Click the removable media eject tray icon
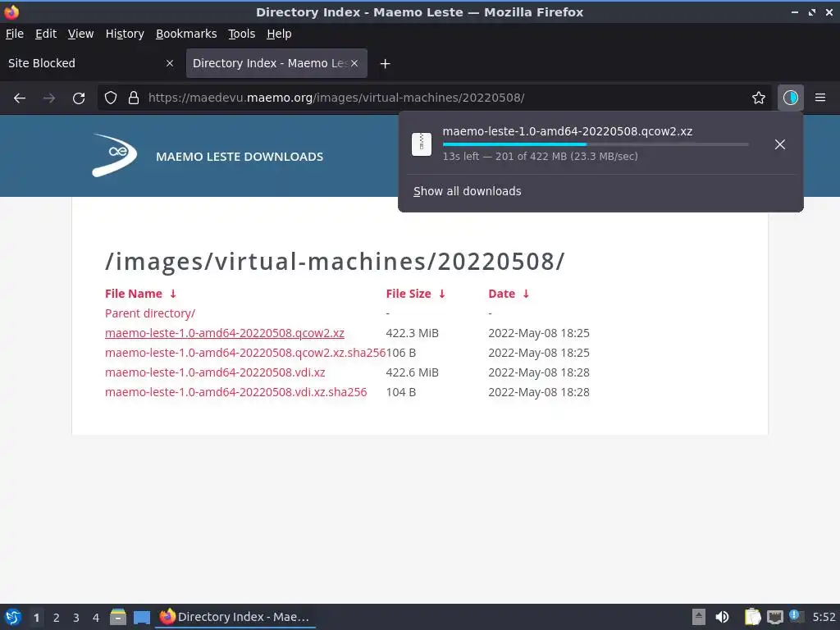840x630 pixels. [699, 617]
